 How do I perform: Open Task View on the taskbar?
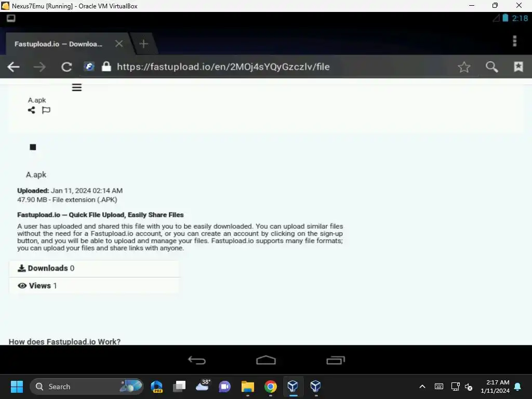[x=179, y=387]
